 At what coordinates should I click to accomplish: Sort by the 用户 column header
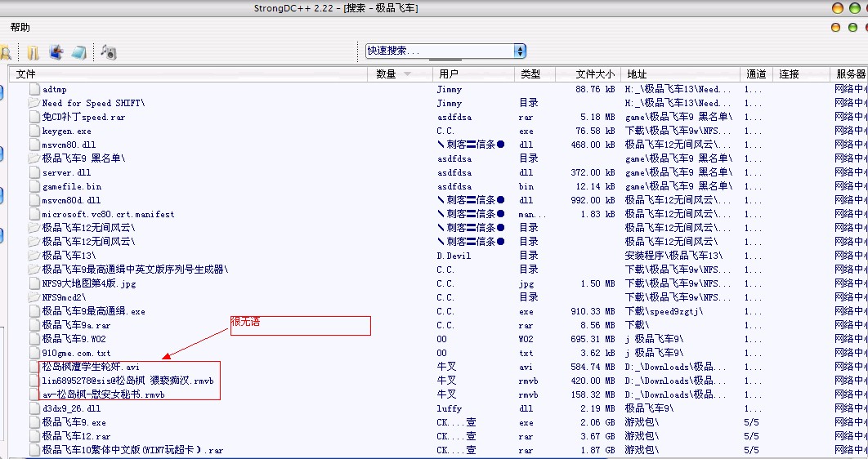[474, 74]
